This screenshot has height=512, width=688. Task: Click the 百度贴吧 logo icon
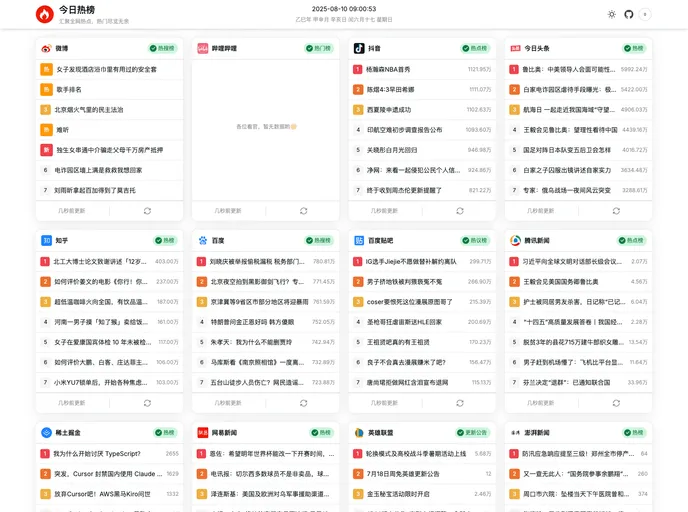(x=359, y=240)
